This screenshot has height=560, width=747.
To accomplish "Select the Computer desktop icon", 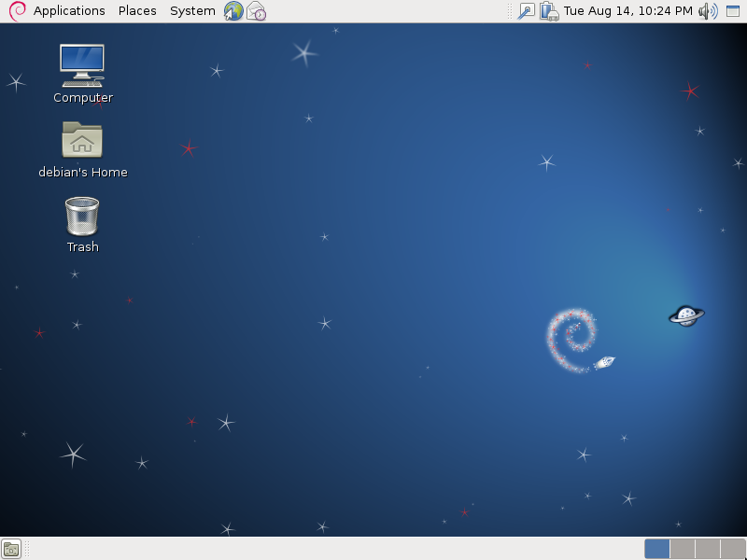I will pyautogui.click(x=82, y=65).
